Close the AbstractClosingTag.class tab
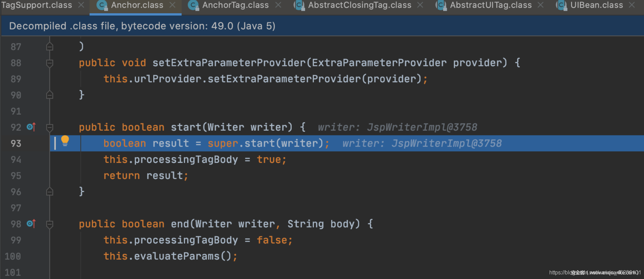This screenshot has height=279, width=644. 420,5
